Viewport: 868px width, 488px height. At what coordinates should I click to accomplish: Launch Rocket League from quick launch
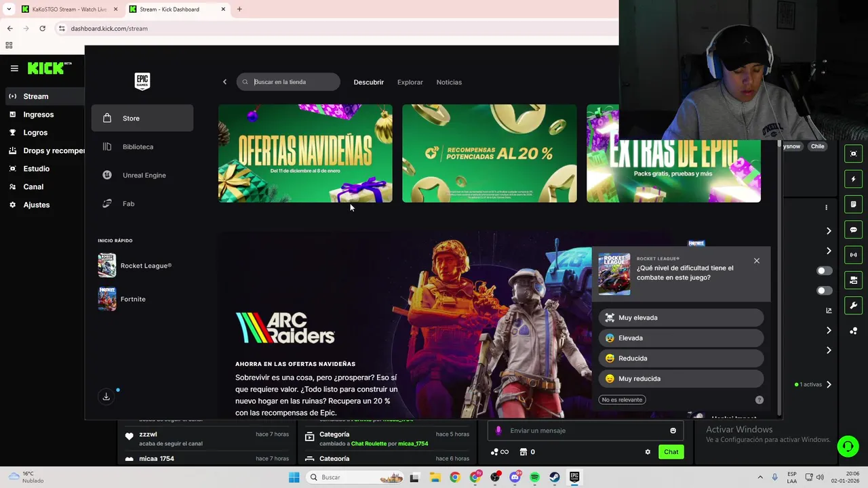pyautogui.click(x=135, y=266)
